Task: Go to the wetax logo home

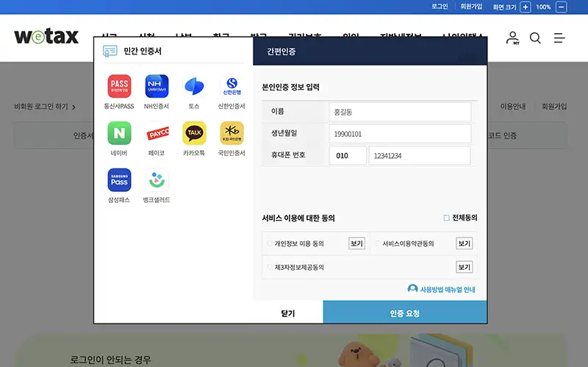Action: tap(46, 36)
